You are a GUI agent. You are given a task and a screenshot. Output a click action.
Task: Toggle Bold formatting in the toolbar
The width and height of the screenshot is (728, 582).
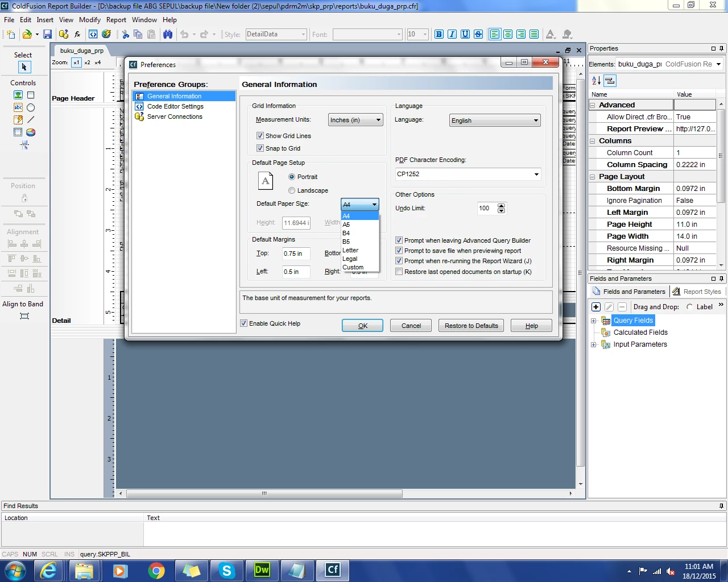439,34
